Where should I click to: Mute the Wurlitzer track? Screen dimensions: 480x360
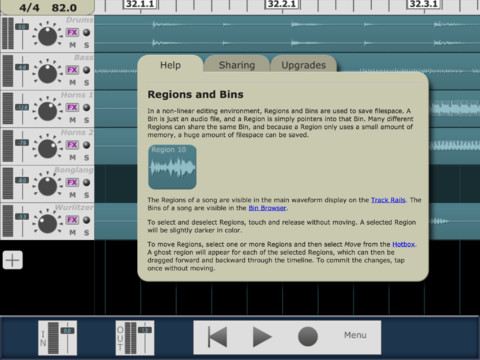click(x=72, y=232)
